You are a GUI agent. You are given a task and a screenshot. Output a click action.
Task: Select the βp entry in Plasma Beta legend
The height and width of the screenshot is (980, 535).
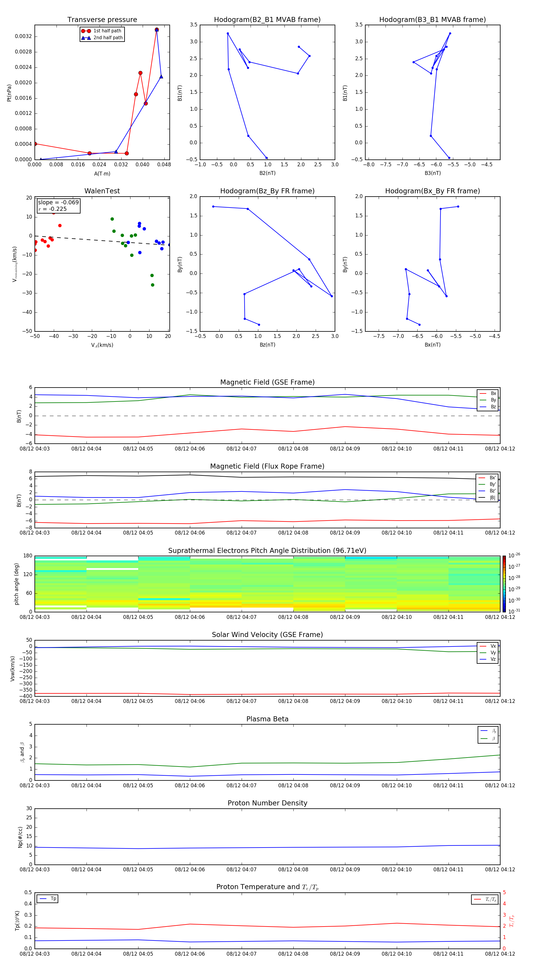488,731
